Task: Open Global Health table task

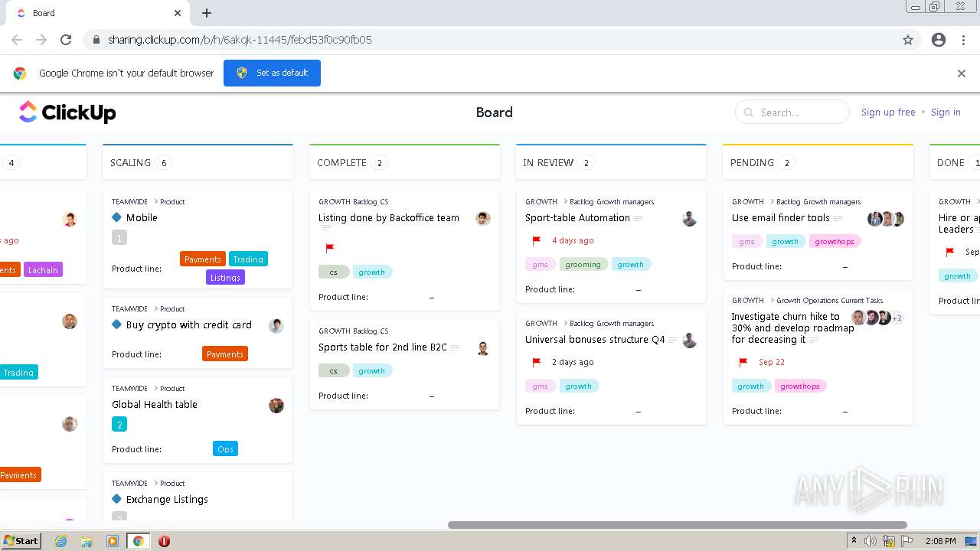Action: (155, 404)
